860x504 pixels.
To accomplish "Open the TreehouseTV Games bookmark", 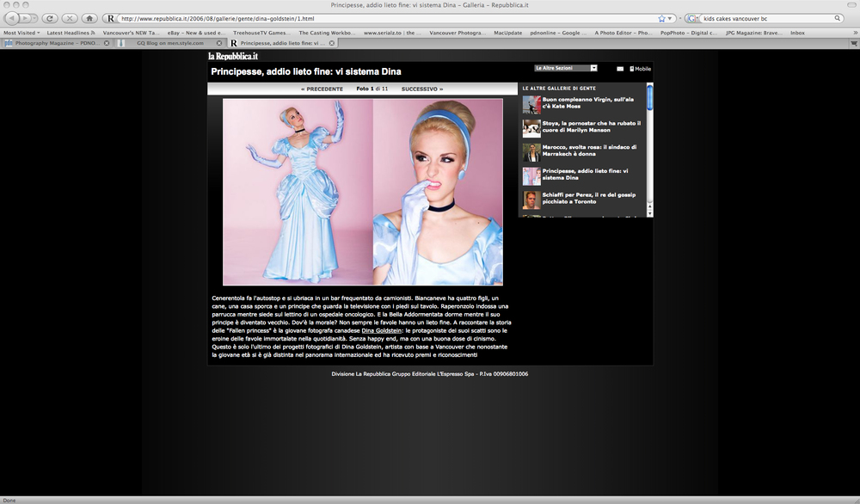I will 261,33.
